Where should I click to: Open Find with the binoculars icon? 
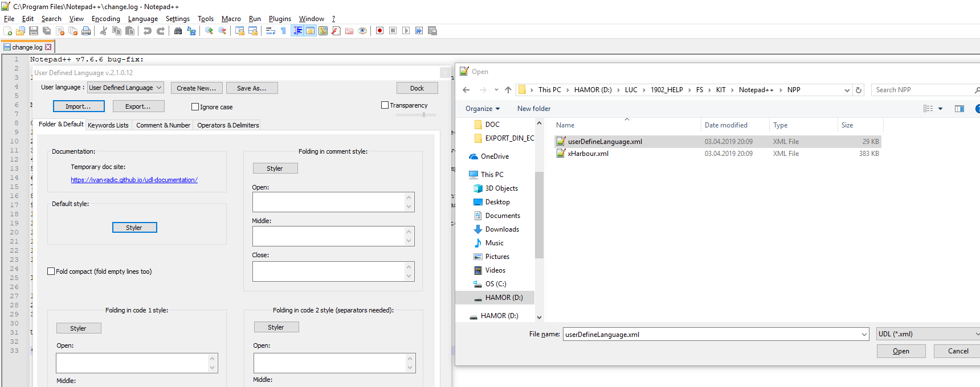(x=178, y=31)
